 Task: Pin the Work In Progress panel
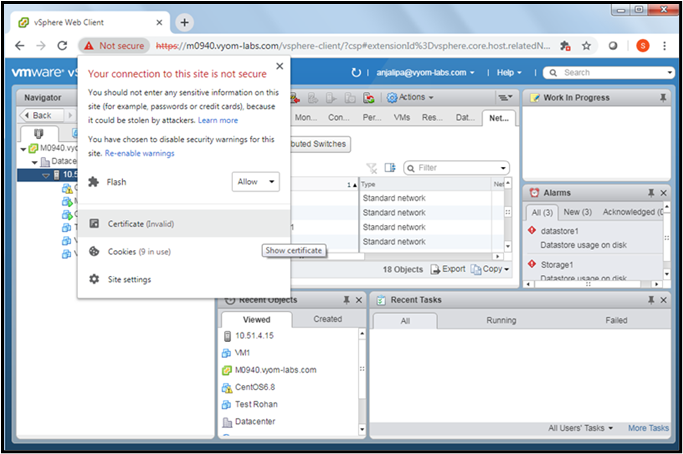[x=662, y=97]
